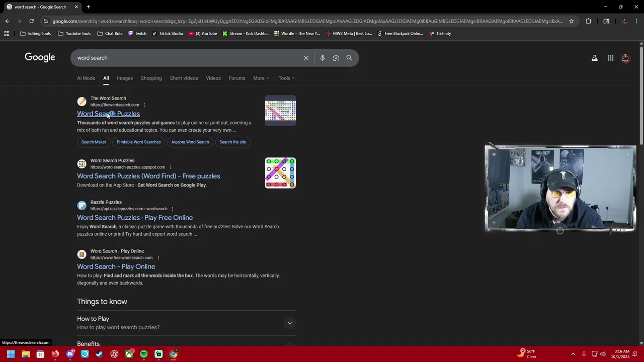This screenshot has height=362, width=644.
Task: Open Word Search Puzzles - Play Free Online
Action: (x=135, y=218)
